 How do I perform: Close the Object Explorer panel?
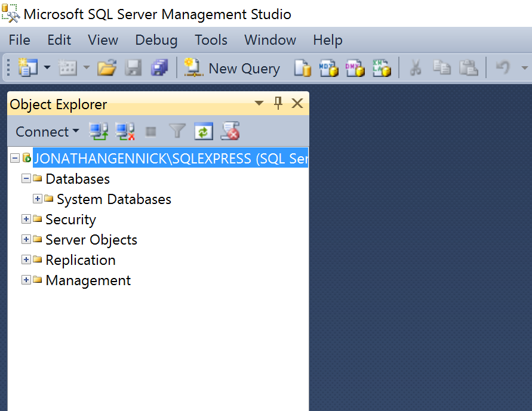[x=297, y=103]
